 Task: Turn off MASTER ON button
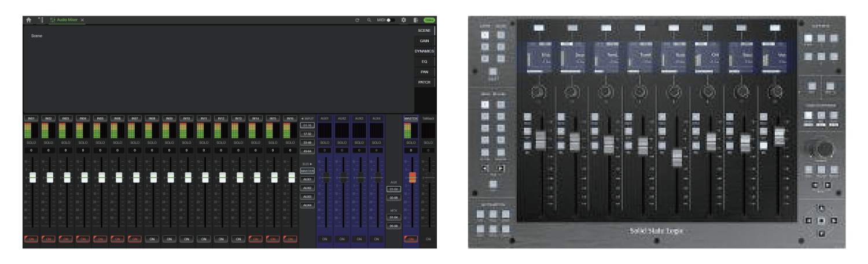pos(411,239)
